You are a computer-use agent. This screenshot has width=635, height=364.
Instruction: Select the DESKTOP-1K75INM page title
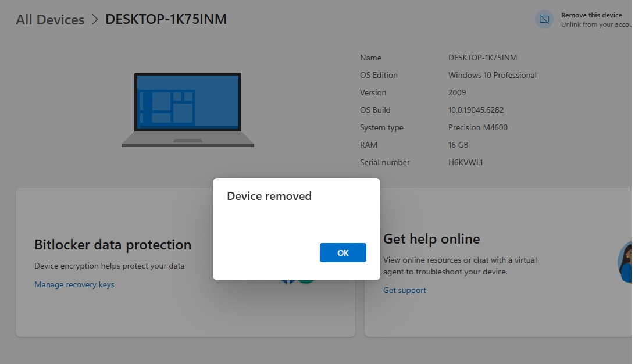(166, 19)
